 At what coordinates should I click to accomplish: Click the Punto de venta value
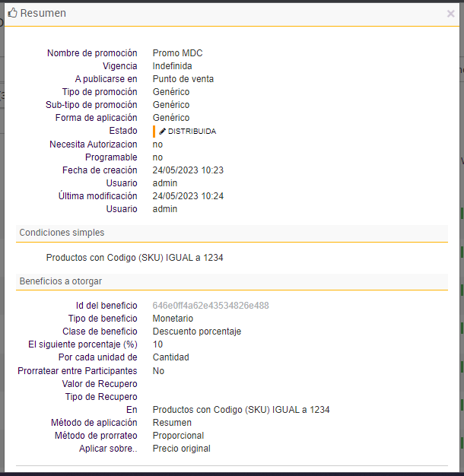click(x=183, y=79)
